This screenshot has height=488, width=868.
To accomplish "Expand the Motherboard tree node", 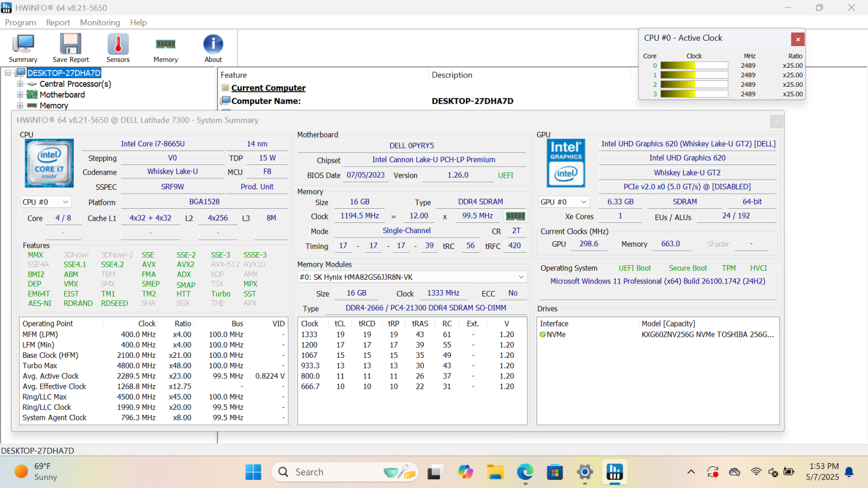I will point(20,95).
